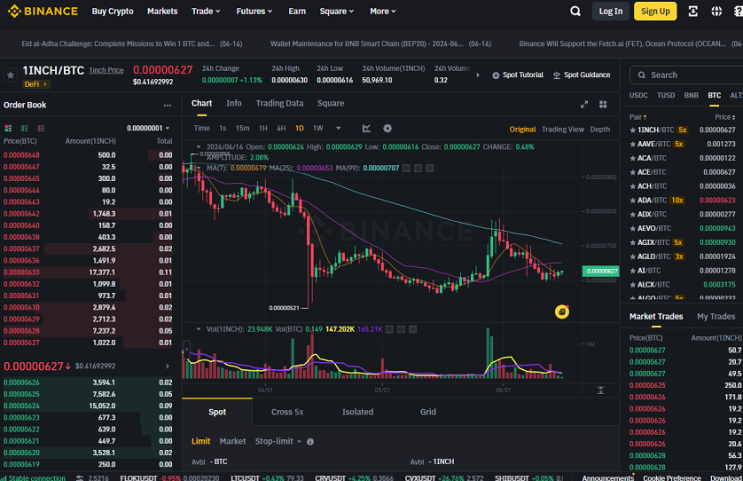Viewport: 743px width, 481px height.
Task: Open the Grid trading tab
Action: [428, 412]
